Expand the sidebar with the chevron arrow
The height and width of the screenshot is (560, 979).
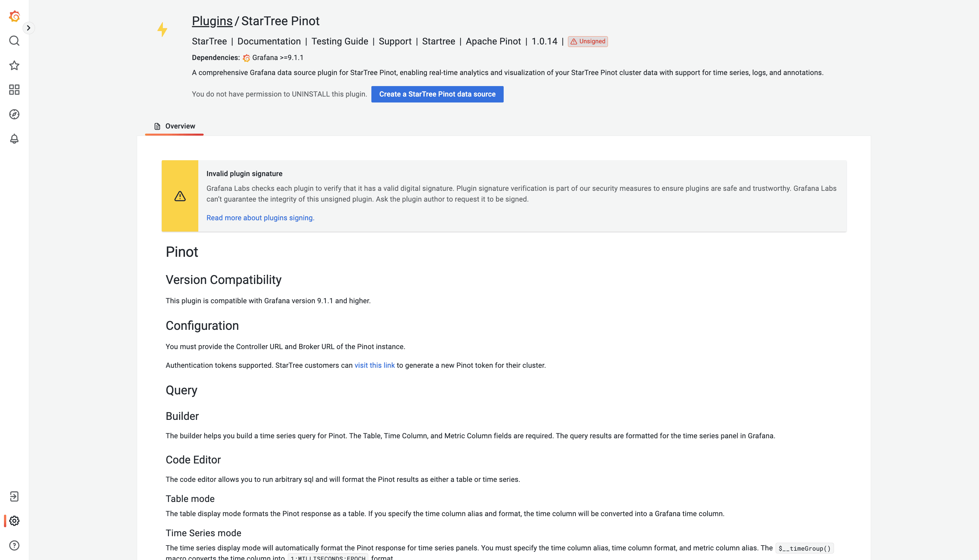pos(29,28)
